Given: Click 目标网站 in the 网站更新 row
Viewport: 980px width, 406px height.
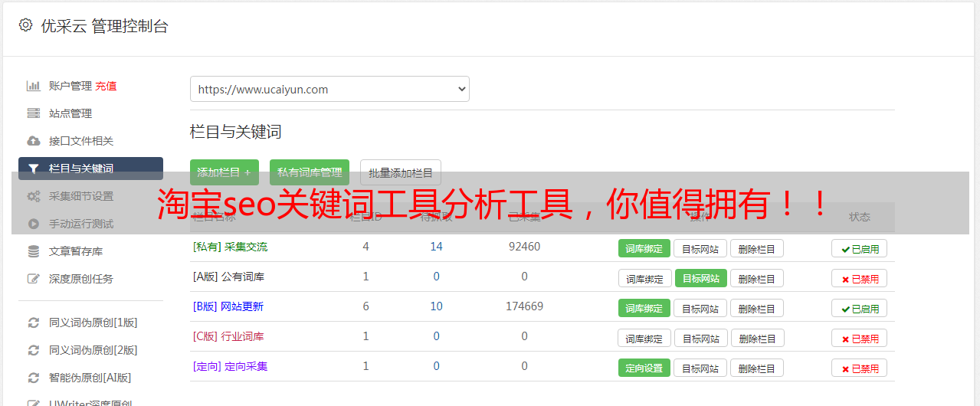Looking at the screenshot, I should [x=700, y=308].
